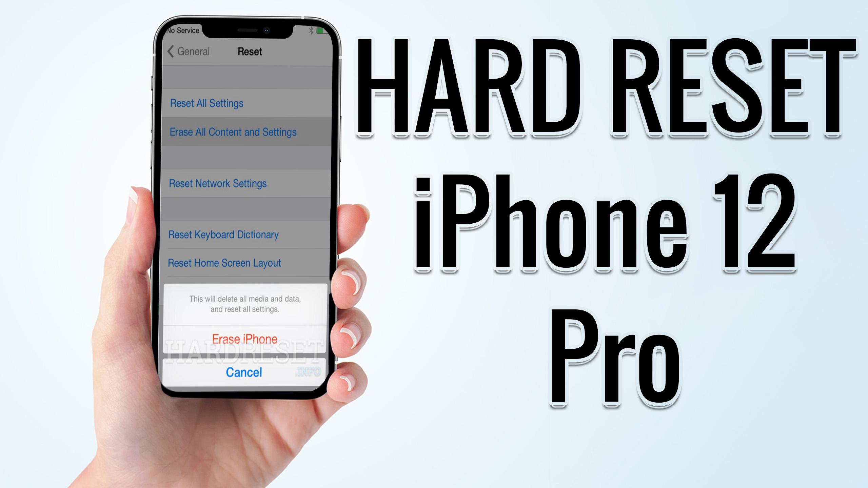The width and height of the screenshot is (868, 488).
Task: Select 'Erase All Content and Settings'
Action: tap(233, 132)
